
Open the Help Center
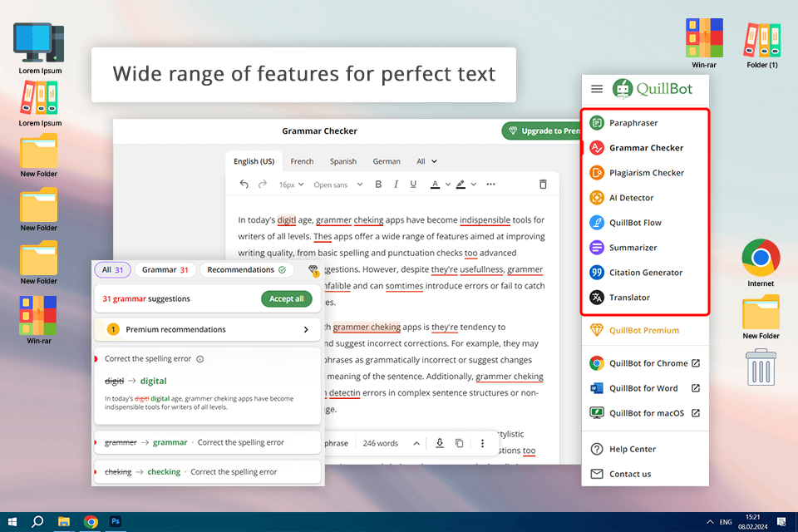point(632,449)
